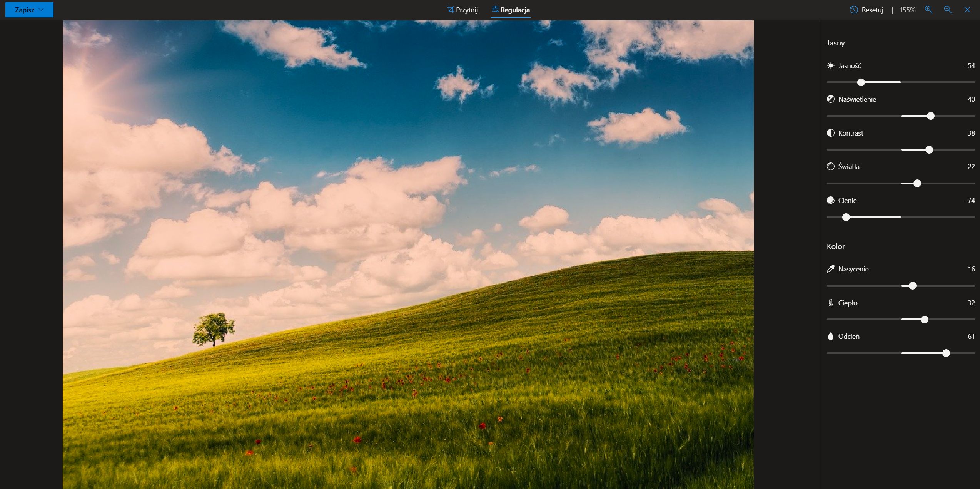Click the Jasność sun icon
980x489 pixels.
[x=831, y=65]
